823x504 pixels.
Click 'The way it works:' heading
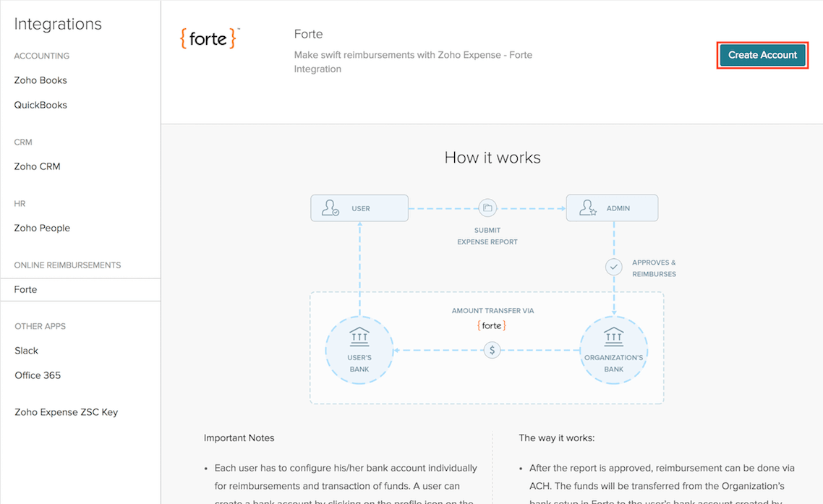pyautogui.click(x=556, y=438)
